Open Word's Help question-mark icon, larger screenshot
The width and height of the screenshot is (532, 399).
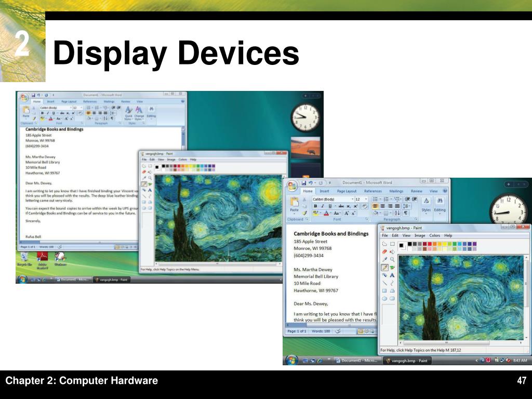[445, 191]
